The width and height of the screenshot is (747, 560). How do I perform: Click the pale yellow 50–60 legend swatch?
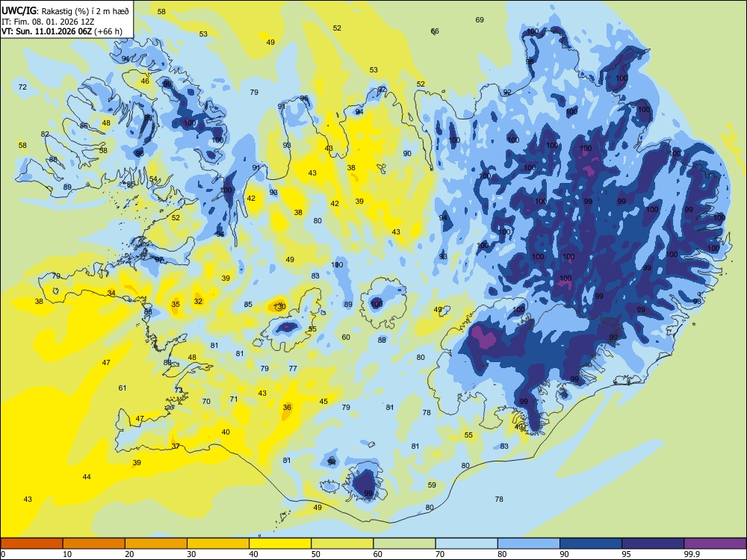342,544
